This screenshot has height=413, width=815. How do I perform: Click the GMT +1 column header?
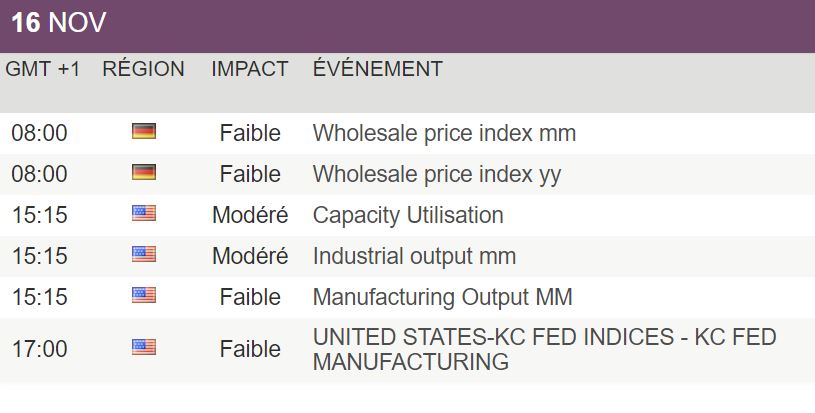coord(43,69)
